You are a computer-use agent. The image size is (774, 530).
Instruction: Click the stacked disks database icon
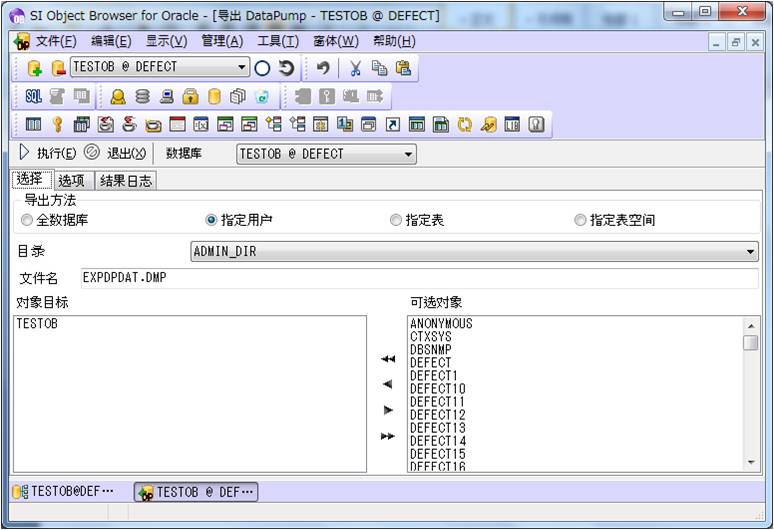142,96
